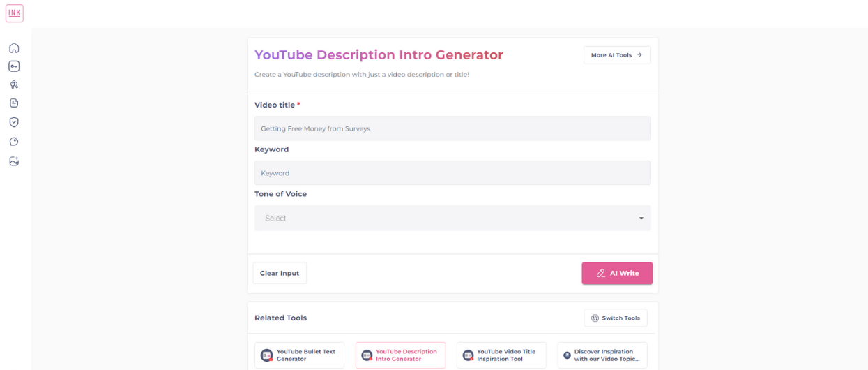This screenshot has height=370, width=868.
Task: Focus the Keyword input field
Action: coord(452,173)
